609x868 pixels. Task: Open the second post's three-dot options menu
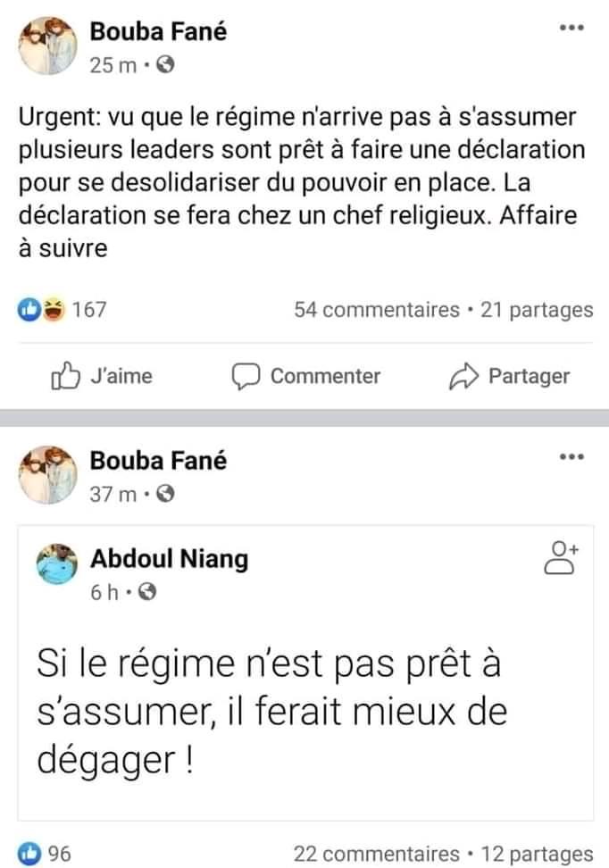571,457
